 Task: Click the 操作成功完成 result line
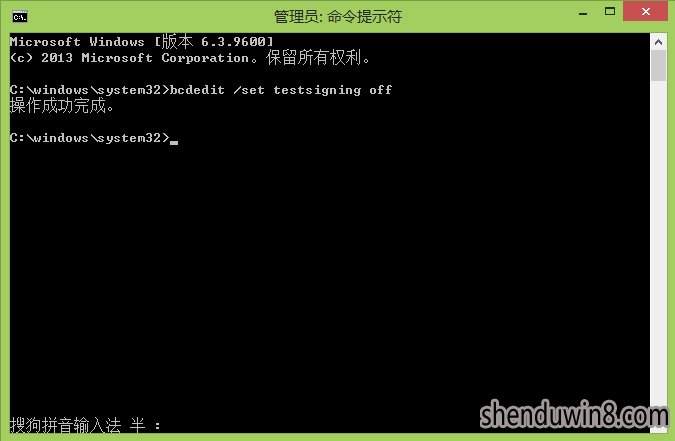[62, 106]
